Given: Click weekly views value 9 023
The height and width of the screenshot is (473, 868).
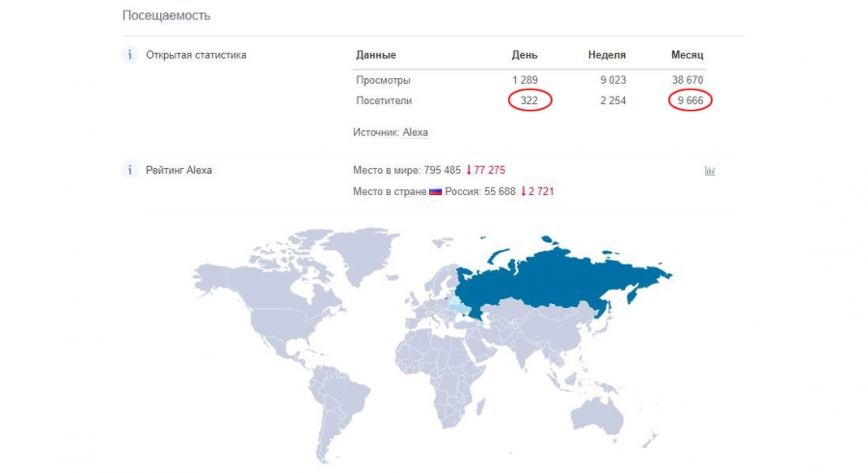Looking at the screenshot, I should pos(612,80).
